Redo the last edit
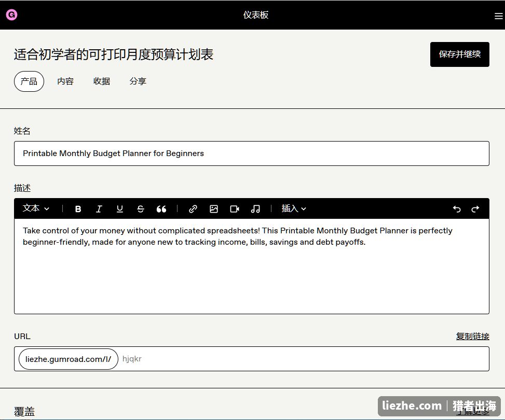Viewport: 505px width, 420px height. coord(475,209)
